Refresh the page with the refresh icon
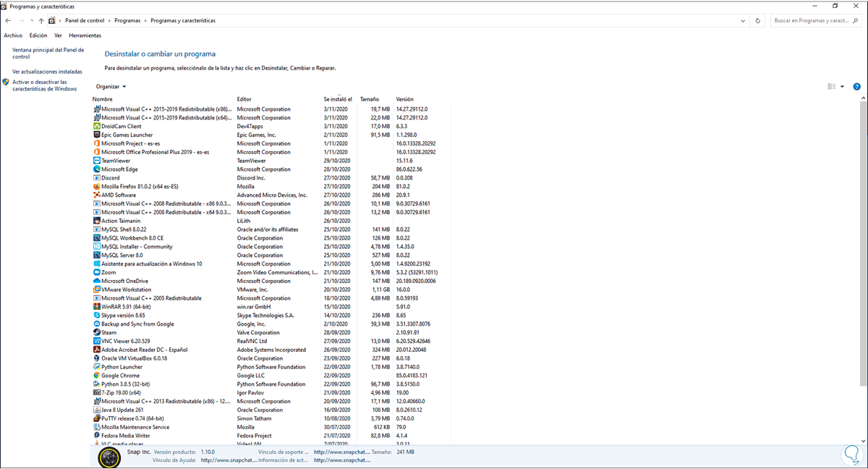868x469 pixels. [758, 20]
